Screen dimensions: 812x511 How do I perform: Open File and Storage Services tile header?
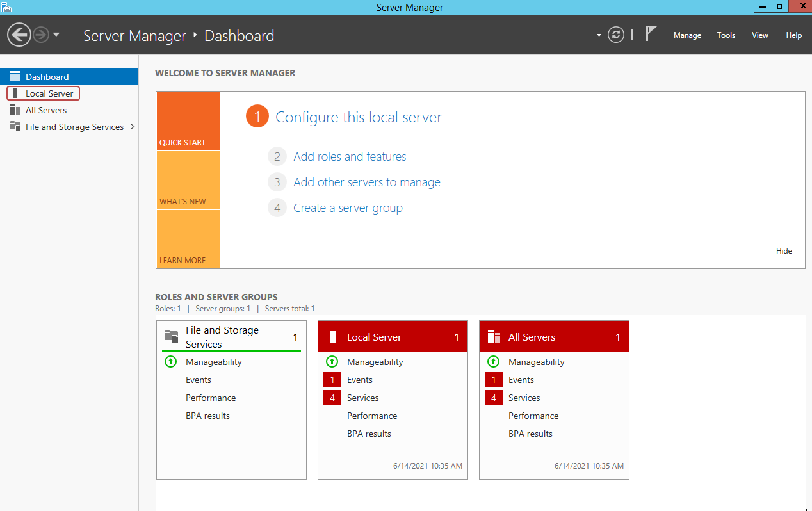pos(231,337)
